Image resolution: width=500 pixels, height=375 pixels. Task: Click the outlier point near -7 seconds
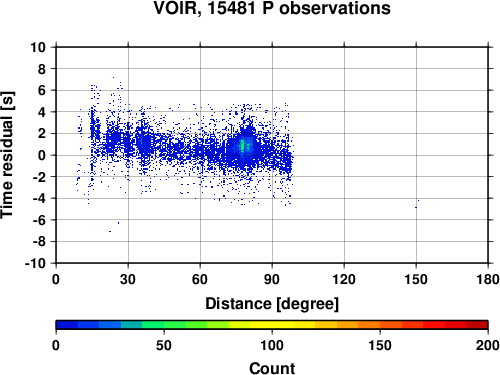[x=110, y=231]
